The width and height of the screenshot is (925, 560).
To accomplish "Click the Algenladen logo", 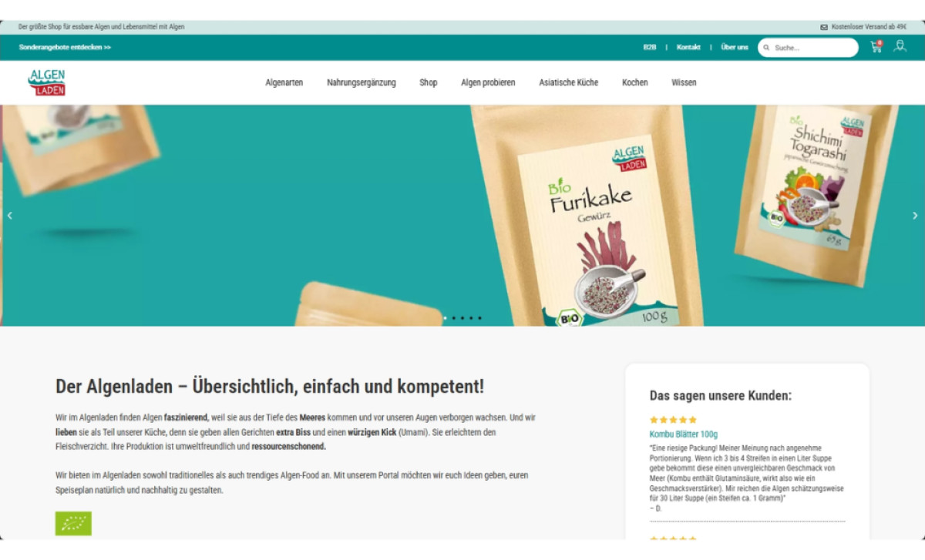I will [46, 82].
